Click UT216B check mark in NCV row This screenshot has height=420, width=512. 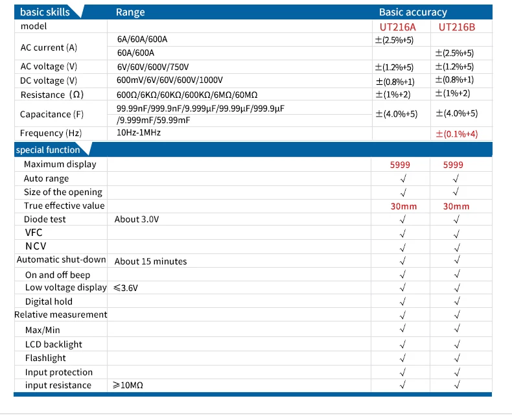pos(457,248)
